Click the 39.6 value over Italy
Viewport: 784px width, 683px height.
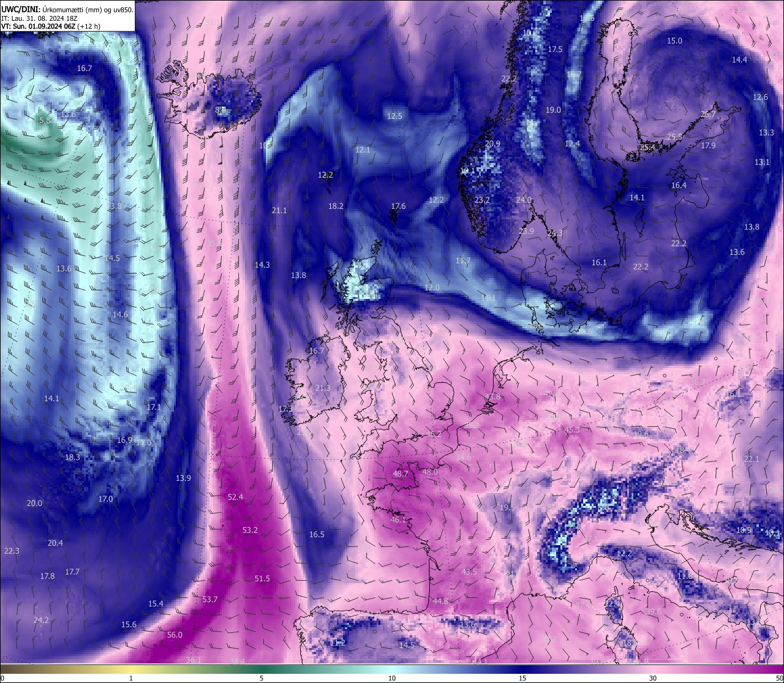[654, 611]
